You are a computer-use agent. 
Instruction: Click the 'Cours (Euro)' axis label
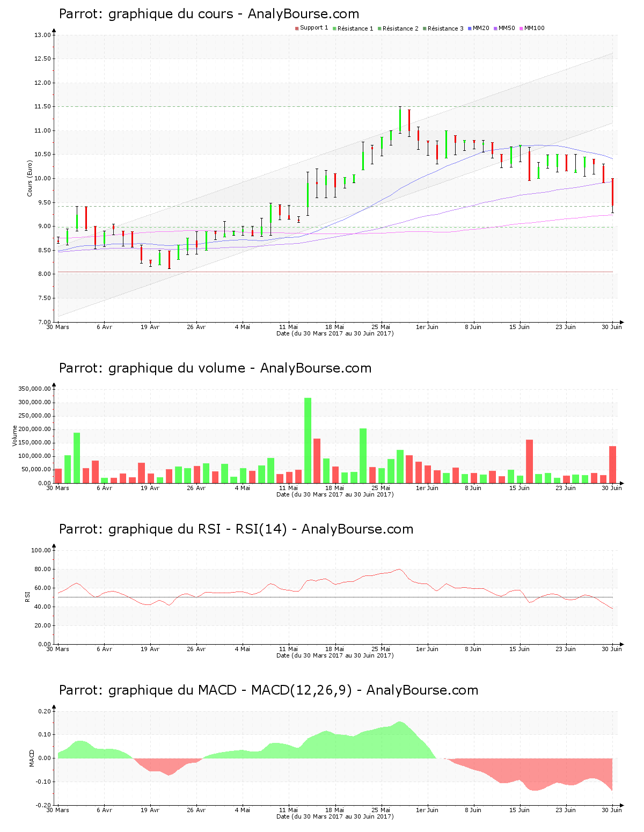[x=30, y=179]
